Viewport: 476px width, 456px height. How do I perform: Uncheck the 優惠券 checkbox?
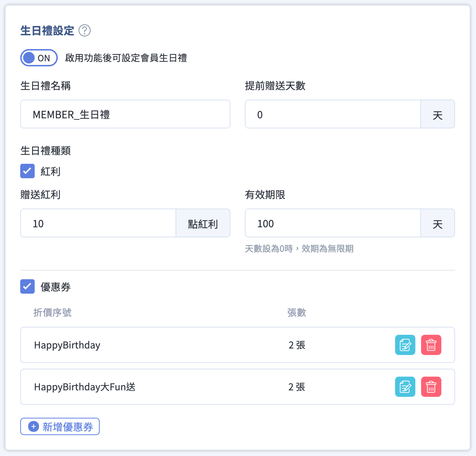pos(27,286)
